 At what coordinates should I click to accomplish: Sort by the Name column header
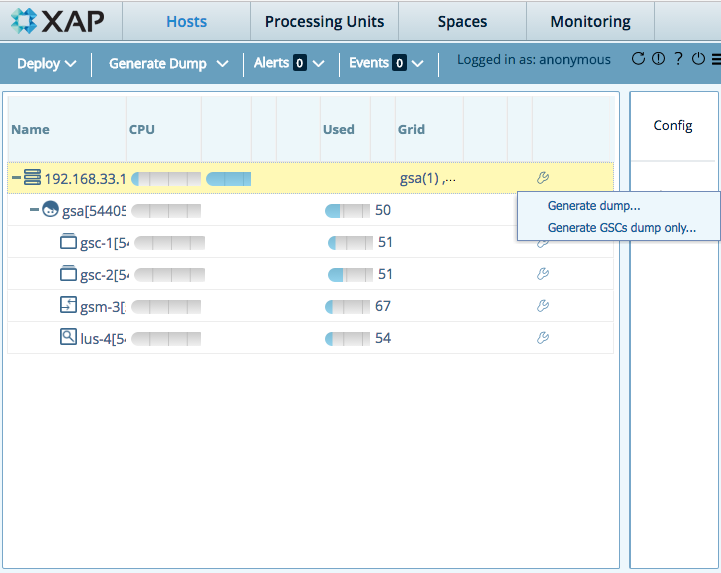pyautogui.click(x=67, y=129)
